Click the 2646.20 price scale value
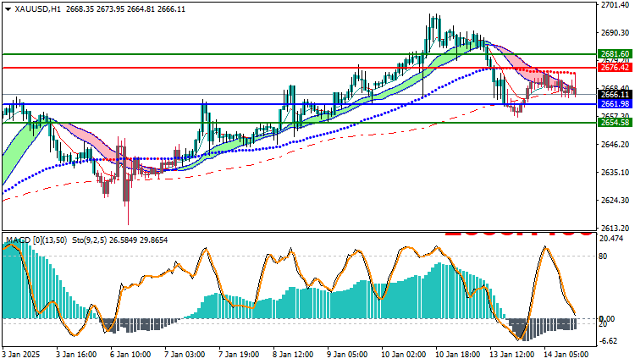The image size is (635, 364). (x=615, y=144)
